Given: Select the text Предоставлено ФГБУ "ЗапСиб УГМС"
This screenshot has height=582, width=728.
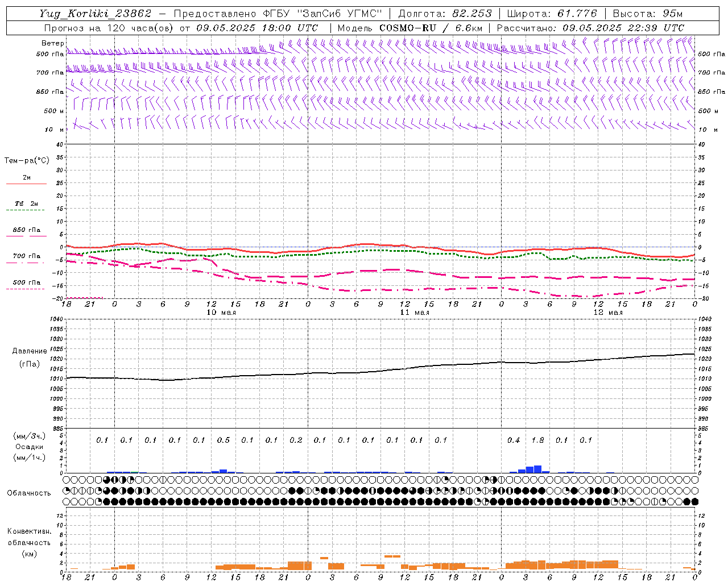Looking at the screenshot, I should (278, 14).
